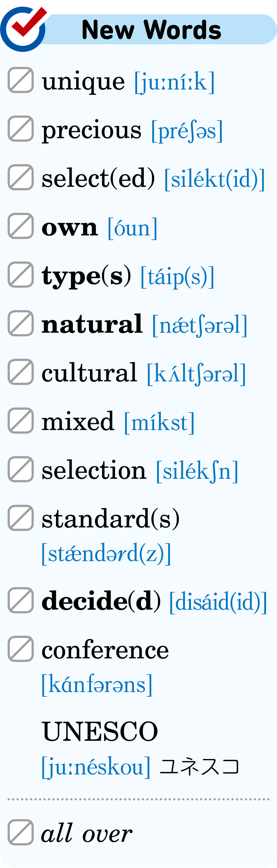Tick the checkbox beside 'unique'
277x868 pixels.
point(21,80)
